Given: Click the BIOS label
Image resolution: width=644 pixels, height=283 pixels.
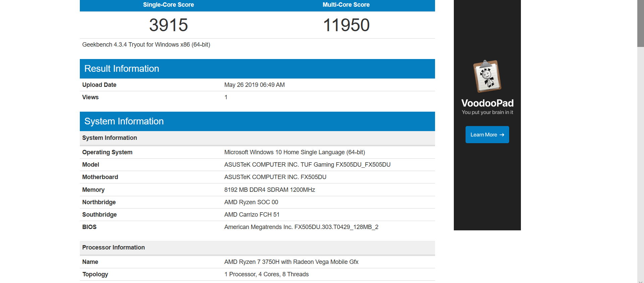Looking at the screenshot, I should pos(89,227).
